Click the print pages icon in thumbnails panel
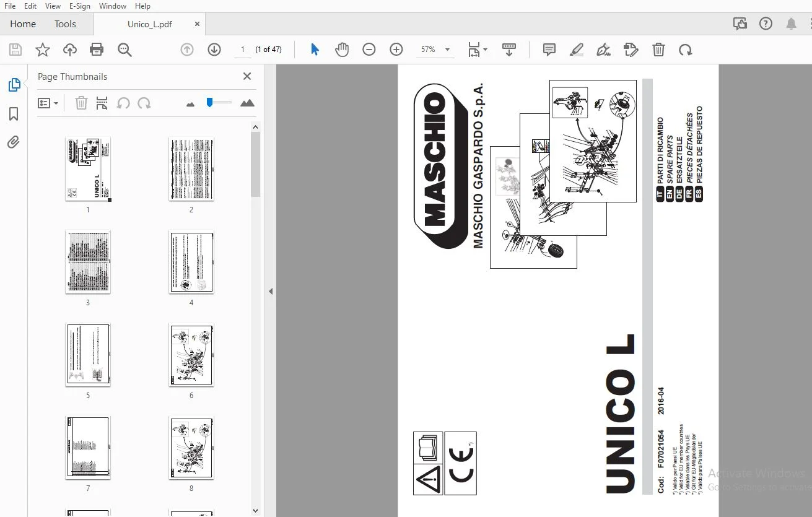 (102, 103)
